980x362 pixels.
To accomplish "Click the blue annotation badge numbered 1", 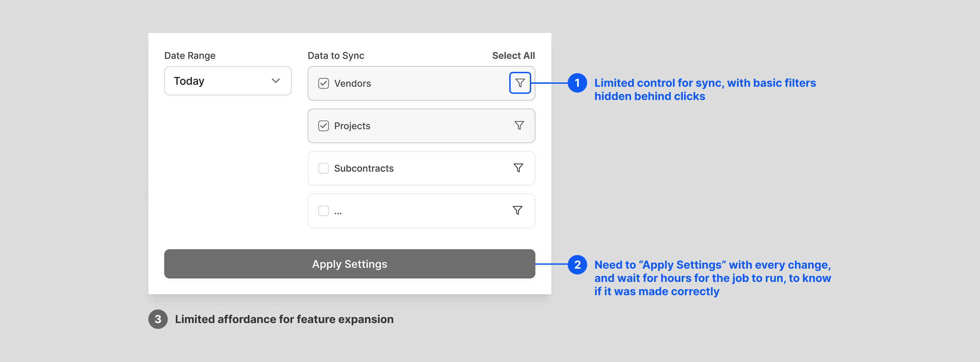I will pyautogui.click(x=577, y=83).
